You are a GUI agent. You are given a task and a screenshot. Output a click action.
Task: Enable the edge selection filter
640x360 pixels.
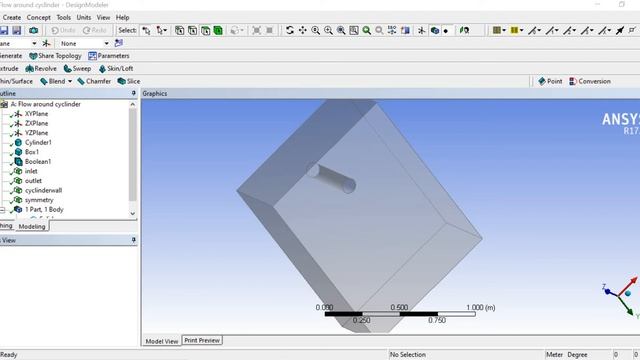[192, 30]
